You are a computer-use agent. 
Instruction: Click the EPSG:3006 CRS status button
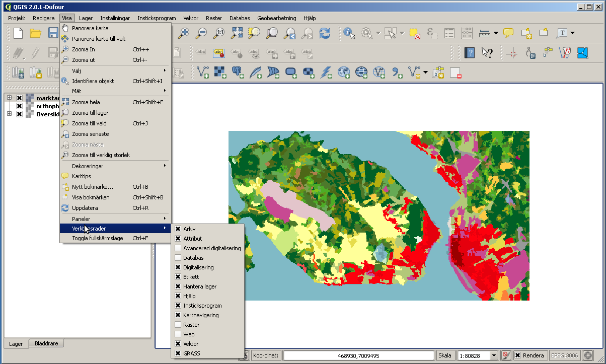565,355
